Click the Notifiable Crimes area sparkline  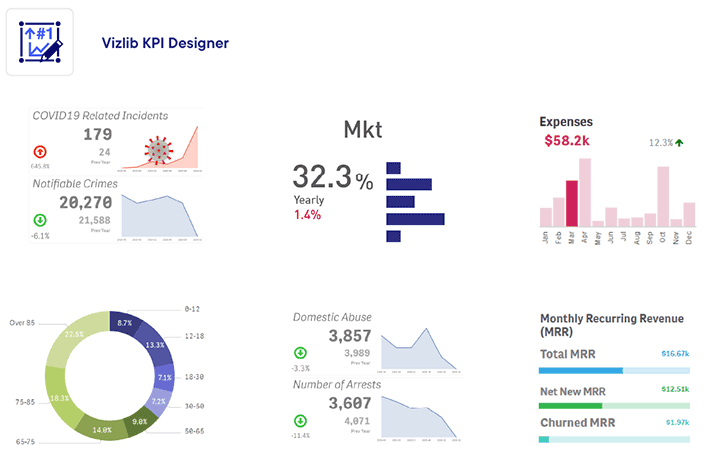[x=160, y=216]
